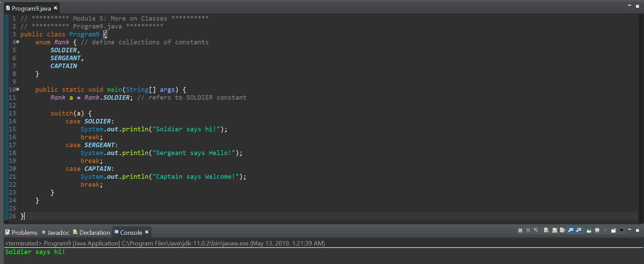Select the Console tab

click(x=131, y=232)
